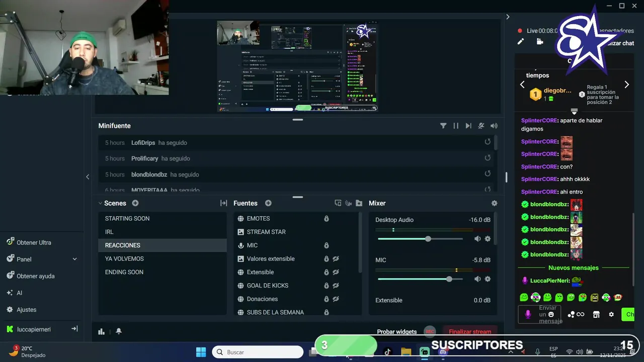The width and height of the screenshot is (644, 362).
Task: Mute Desktop Audio in the Mixer
Action: [x=477, y=239]
